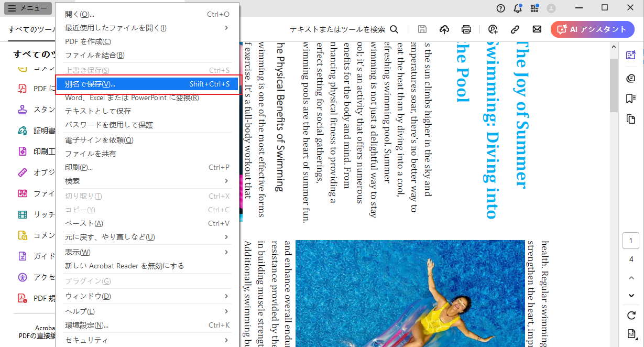Click the account avatar icon
Screen dimensions: 644x347
pos(551,8)
